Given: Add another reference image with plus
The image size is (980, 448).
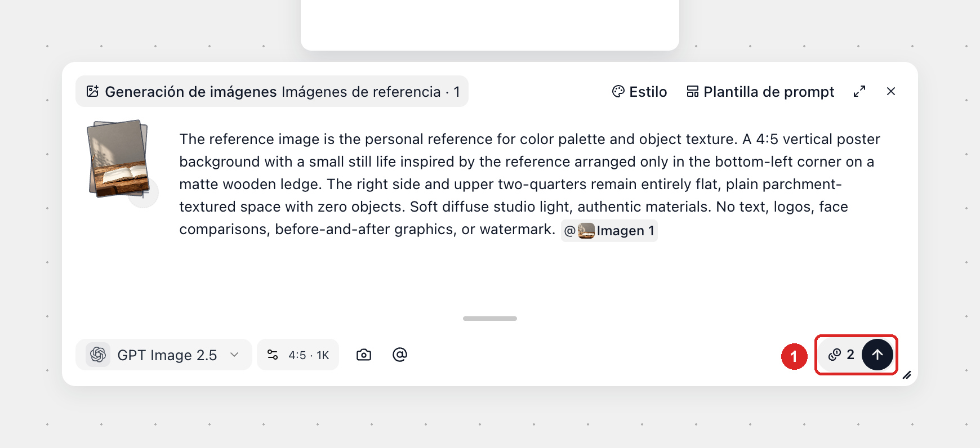Looking at the screenshot, I should pos(145,194).
